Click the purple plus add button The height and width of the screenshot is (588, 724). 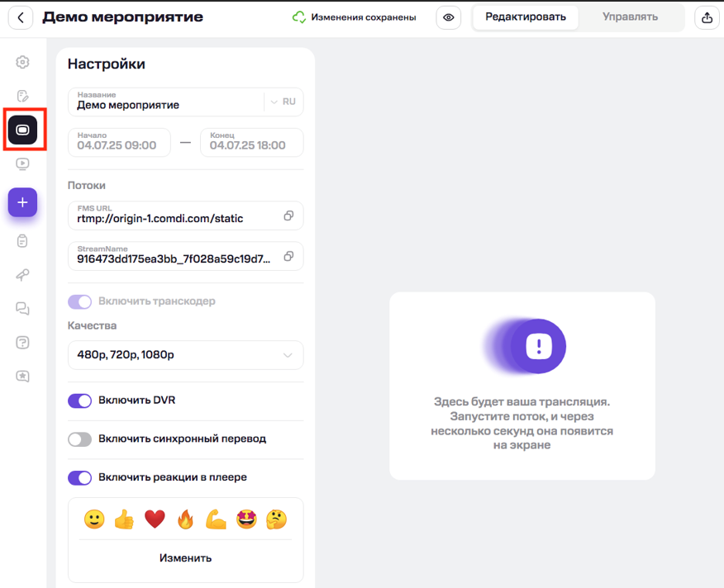point(22,202)
